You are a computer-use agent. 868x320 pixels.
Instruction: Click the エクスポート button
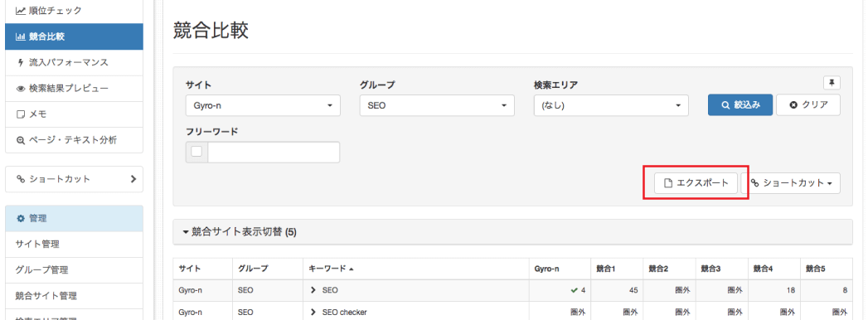click(696, 183)
